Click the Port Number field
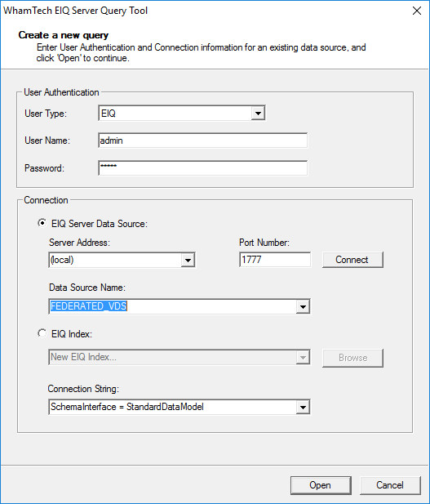 (x=275, y=260)
